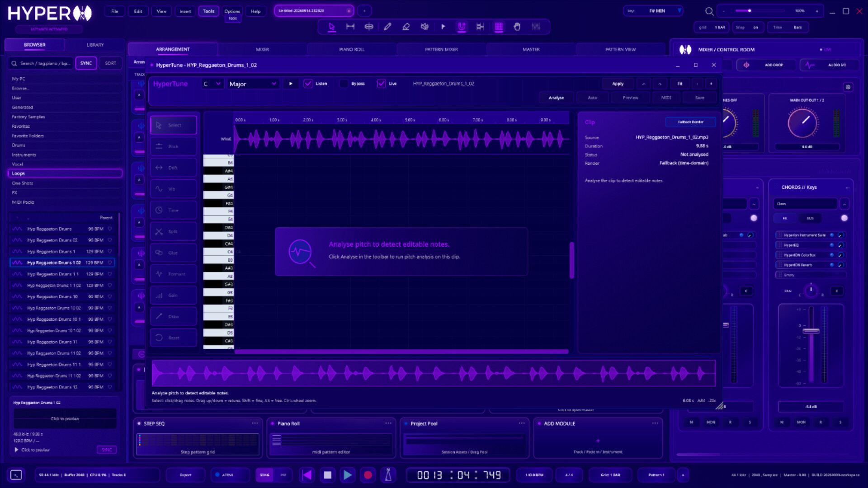The height and width of the screenshot is (488, 868).
Task: Click the Analyse button
Action: (556, 98)
